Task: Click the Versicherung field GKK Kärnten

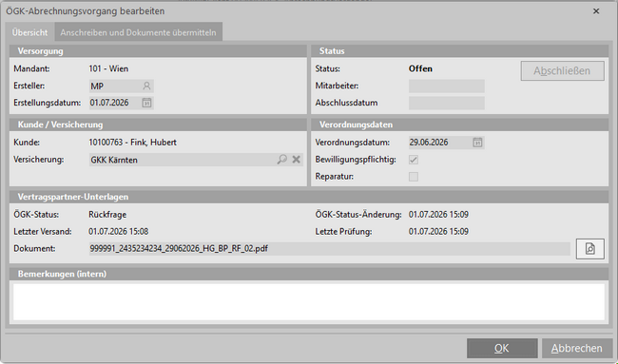Action: tap(196, 160)
